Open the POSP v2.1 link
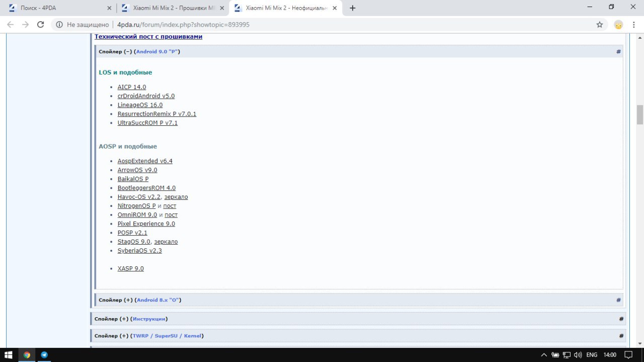644x362 pixels. (132, 233)
